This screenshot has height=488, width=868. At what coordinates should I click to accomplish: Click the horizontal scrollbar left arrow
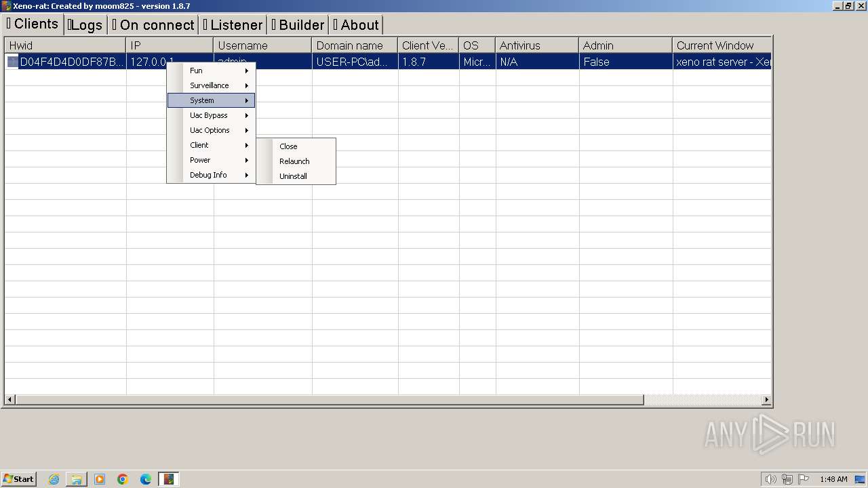[10, 400]
